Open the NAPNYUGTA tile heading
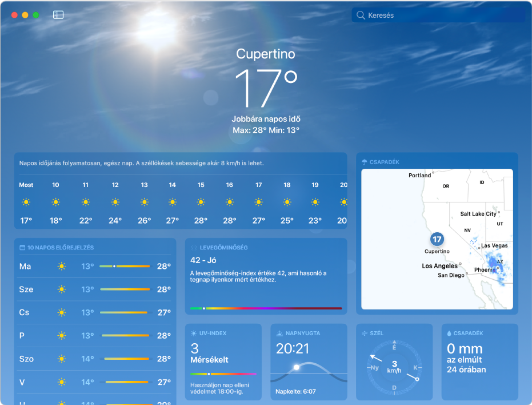 pyautogui.click(x=303, y=333)
